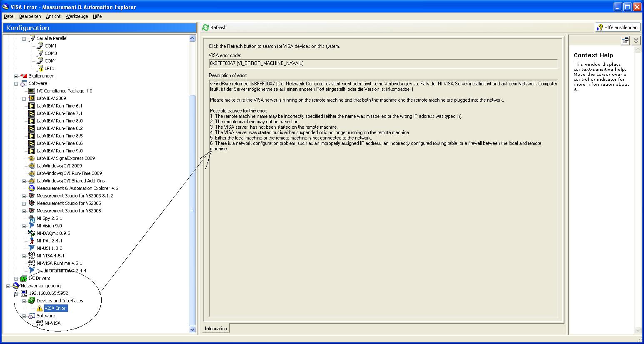Click the LPT1 parallel port warning icon
This screenshot has height=344, width=644.
click(x=40, y=68)
